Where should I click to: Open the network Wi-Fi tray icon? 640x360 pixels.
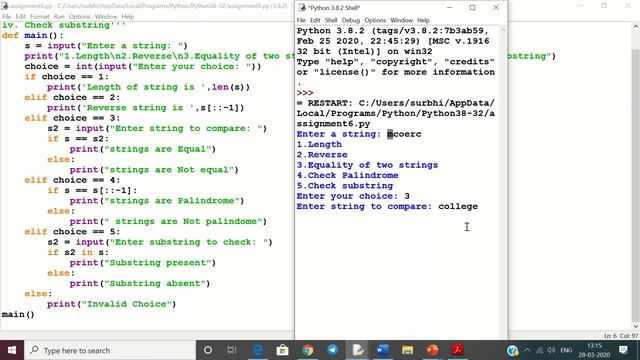tap(540, 350)
